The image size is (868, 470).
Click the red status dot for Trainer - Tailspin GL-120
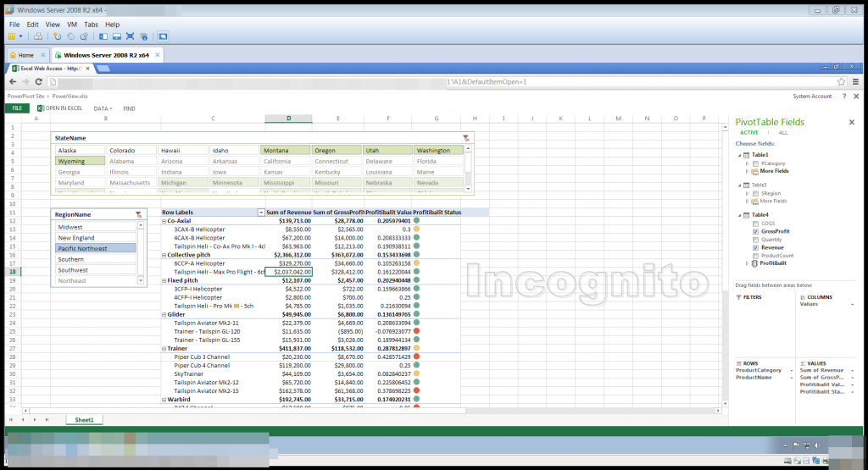coord(416,331)
